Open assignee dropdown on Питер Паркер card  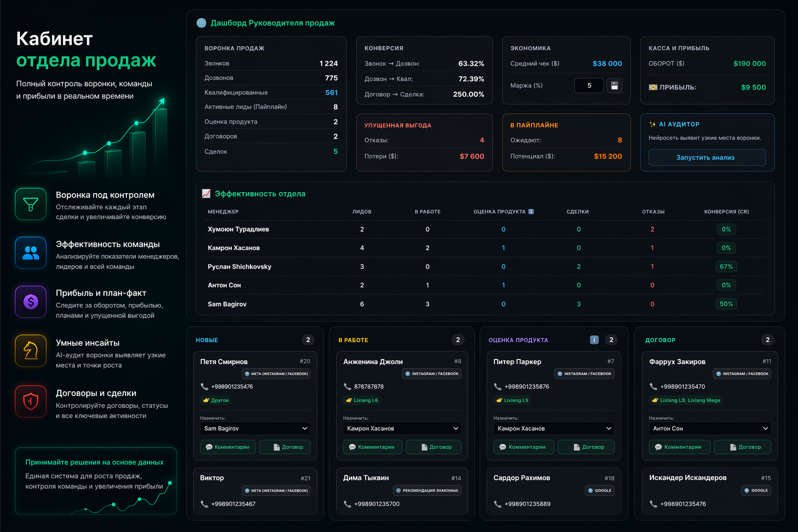[x=554, y=429]
